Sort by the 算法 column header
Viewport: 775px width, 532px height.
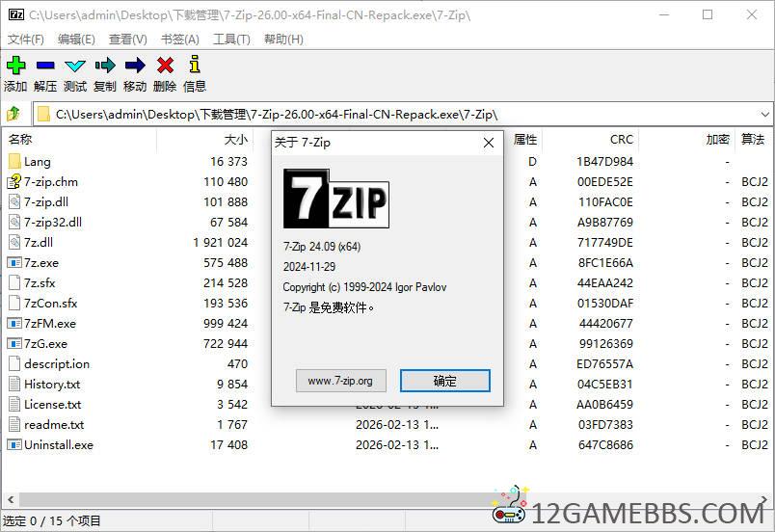753,140
